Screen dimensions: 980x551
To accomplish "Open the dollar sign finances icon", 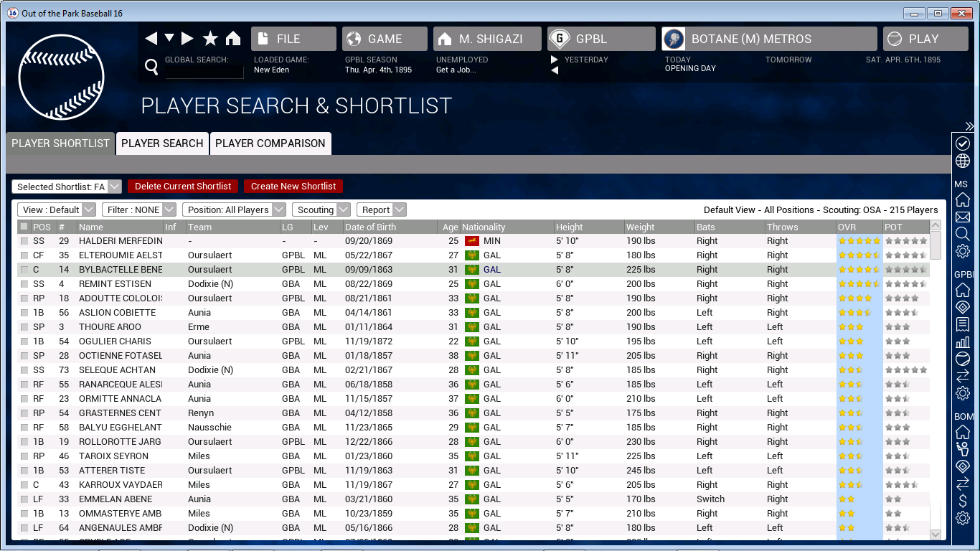I will point(963,501).
